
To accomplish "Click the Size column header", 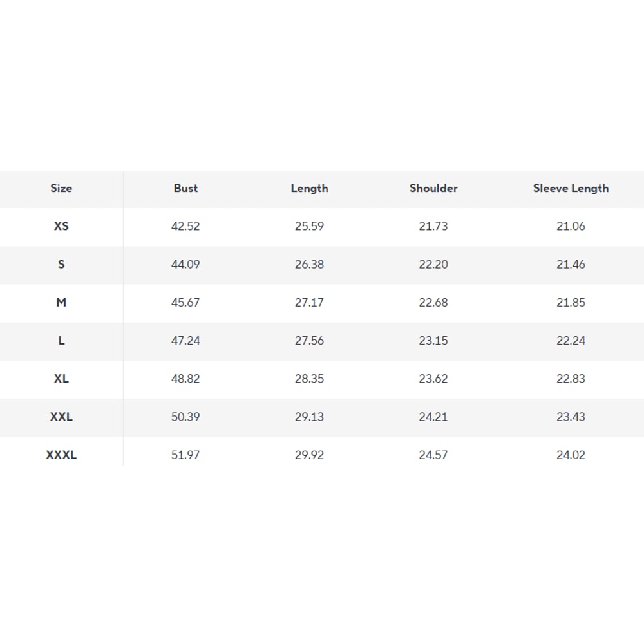I will 61,189.
